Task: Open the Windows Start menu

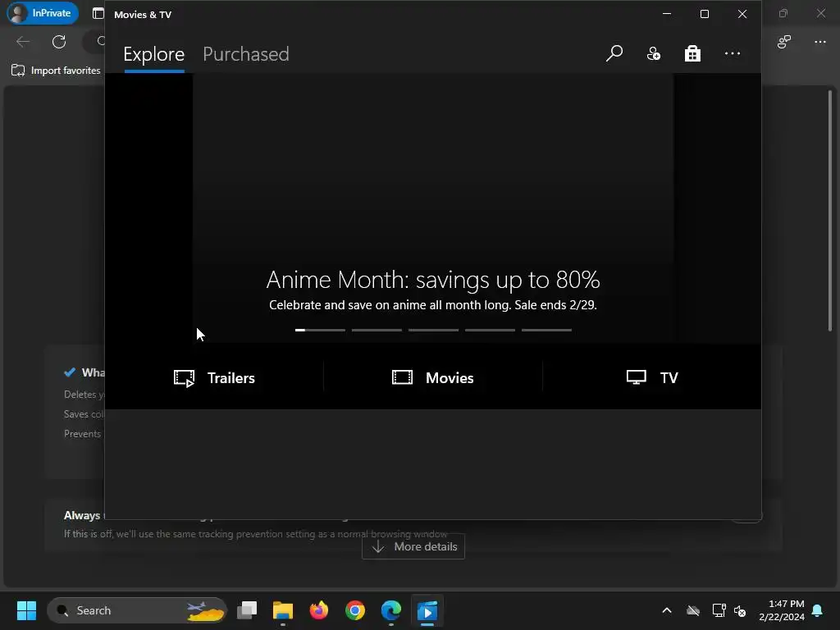Action: point(26,610)
